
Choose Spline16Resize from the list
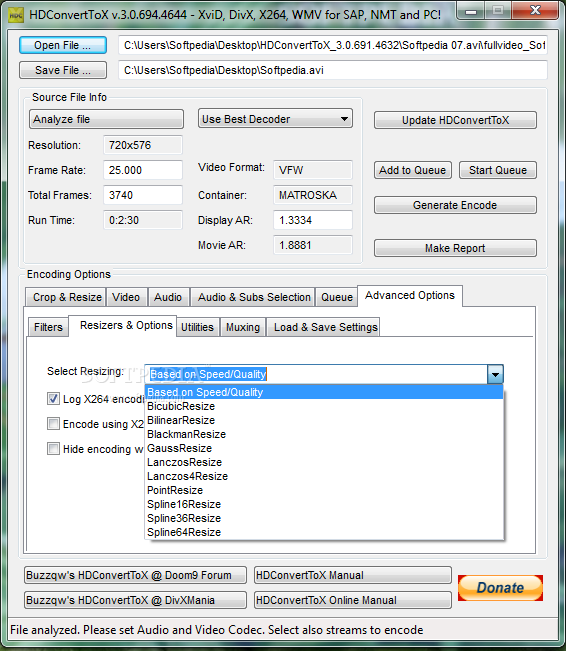click(324, 504)
